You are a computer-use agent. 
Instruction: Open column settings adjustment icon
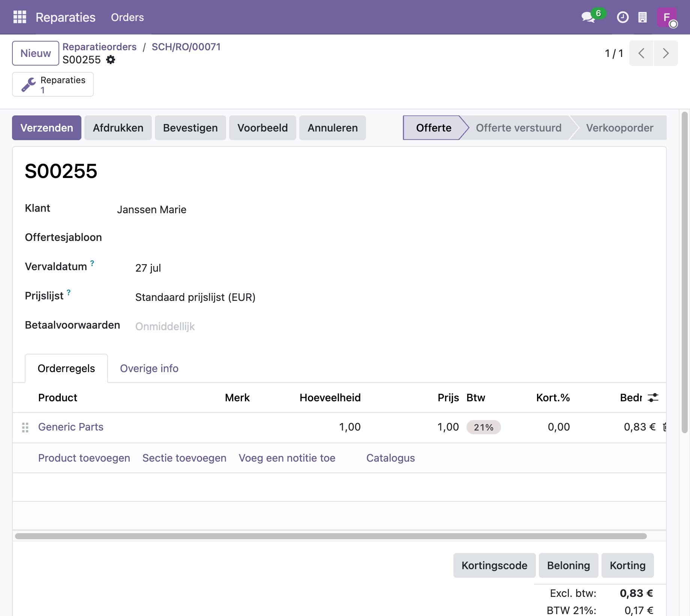[653, 398]
